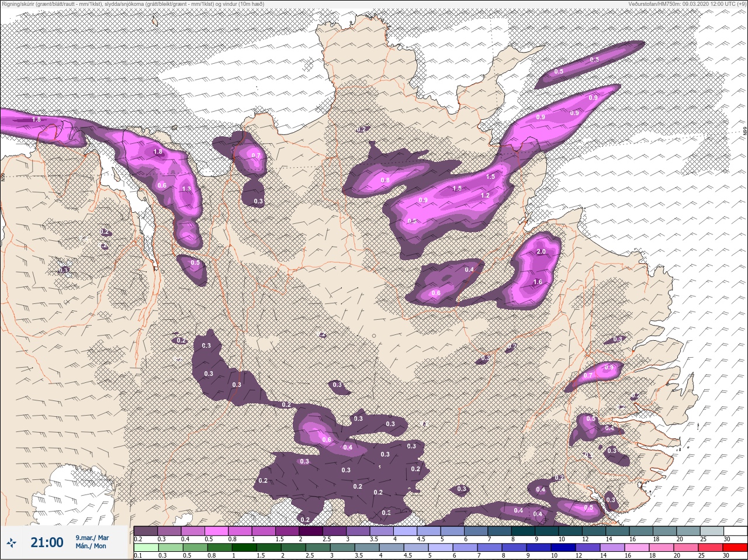
Task: Click the 1.3 precipitation value on map
Action: tap(186, 189)
